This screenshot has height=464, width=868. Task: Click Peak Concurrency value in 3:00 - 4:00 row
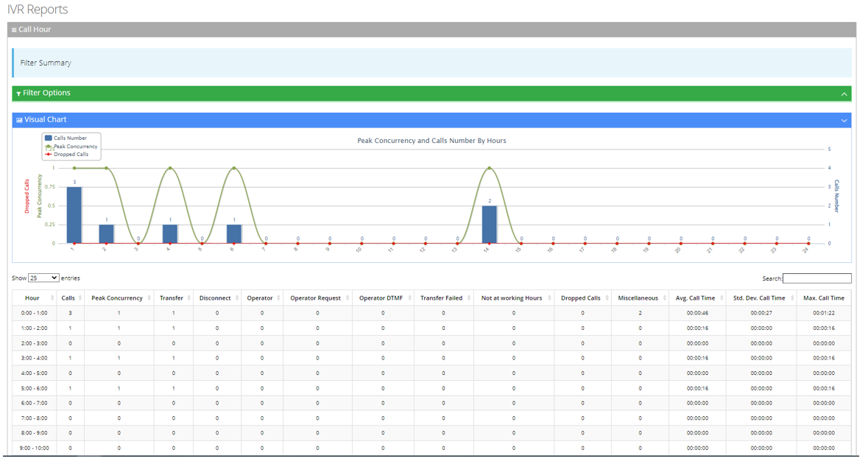tap(119, 358)
